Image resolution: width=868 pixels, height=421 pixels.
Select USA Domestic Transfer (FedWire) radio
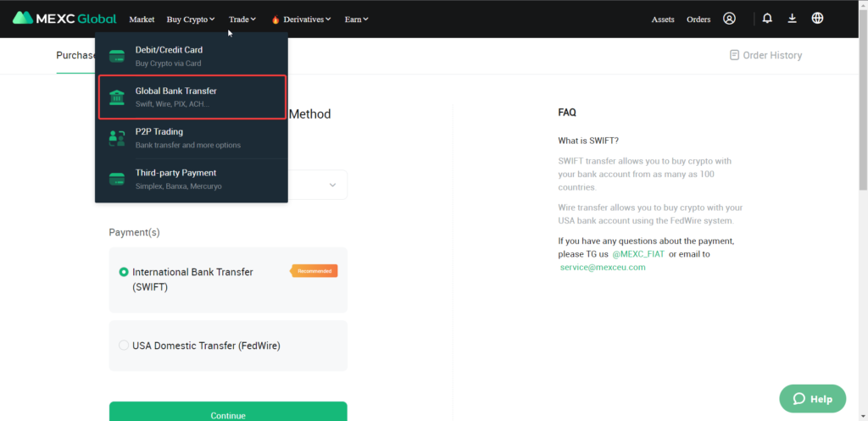click(x=124, y=346)
